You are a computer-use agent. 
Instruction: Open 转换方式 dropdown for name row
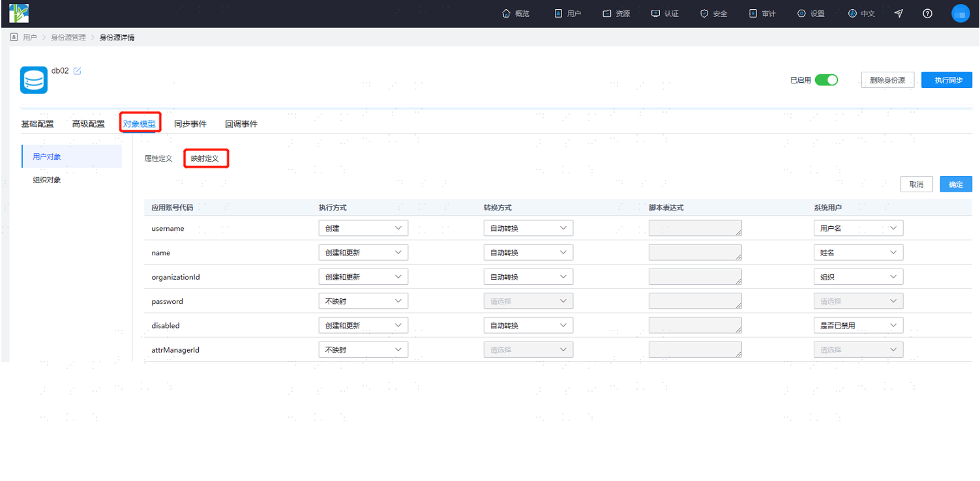[528, 252]
